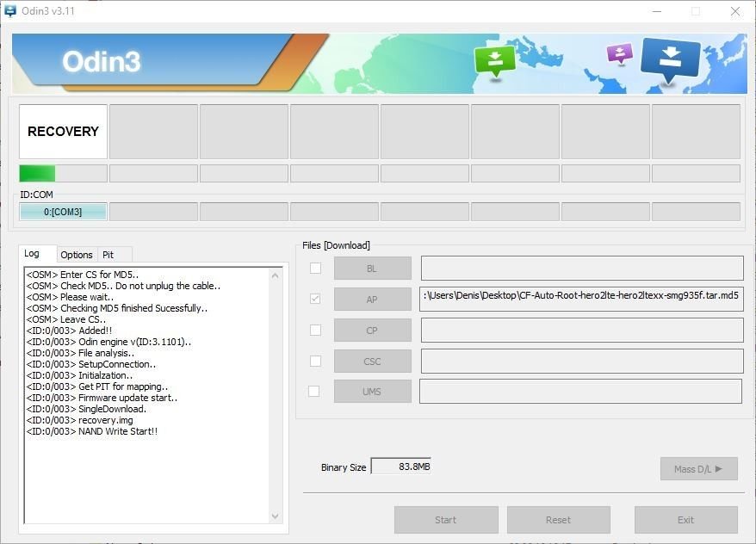Toggle the AP file checkbox
The height and width of the screenshot is (544, 756).
[x=315, y=299]
